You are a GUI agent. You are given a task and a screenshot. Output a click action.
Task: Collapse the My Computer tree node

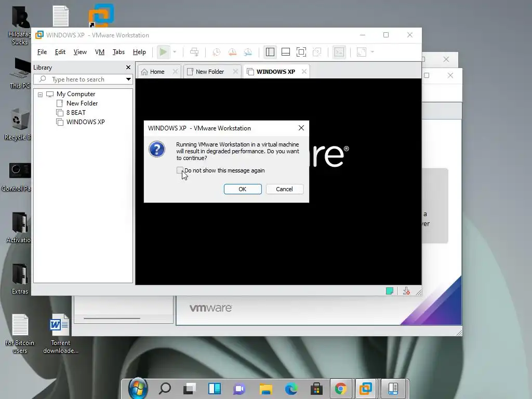tap(41, 95)
